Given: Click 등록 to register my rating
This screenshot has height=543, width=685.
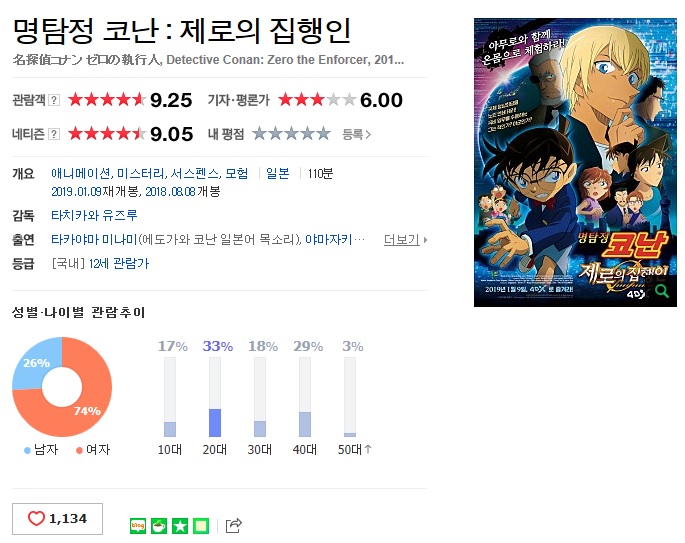Looking at the screenshot, I should [356, 134].
